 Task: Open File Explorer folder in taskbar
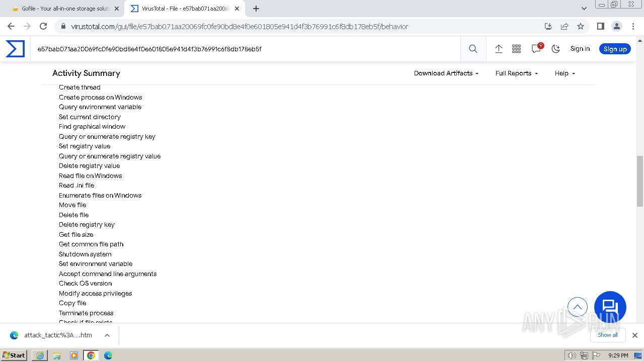tap(57, 355)
